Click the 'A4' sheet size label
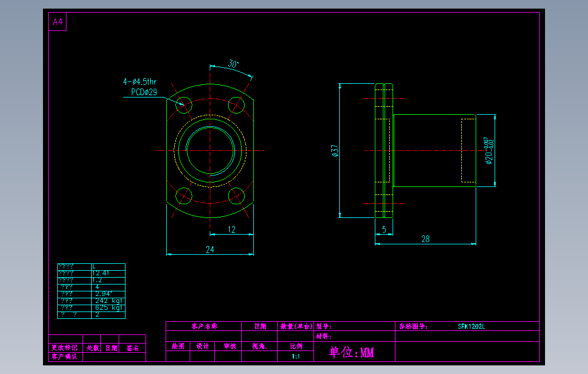 57,22
